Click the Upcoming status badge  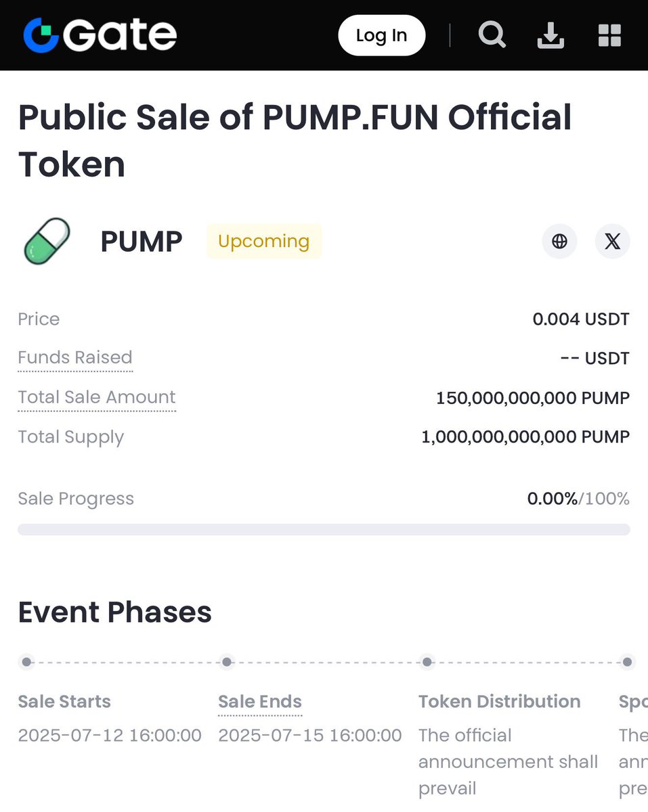tap(264, 241)
